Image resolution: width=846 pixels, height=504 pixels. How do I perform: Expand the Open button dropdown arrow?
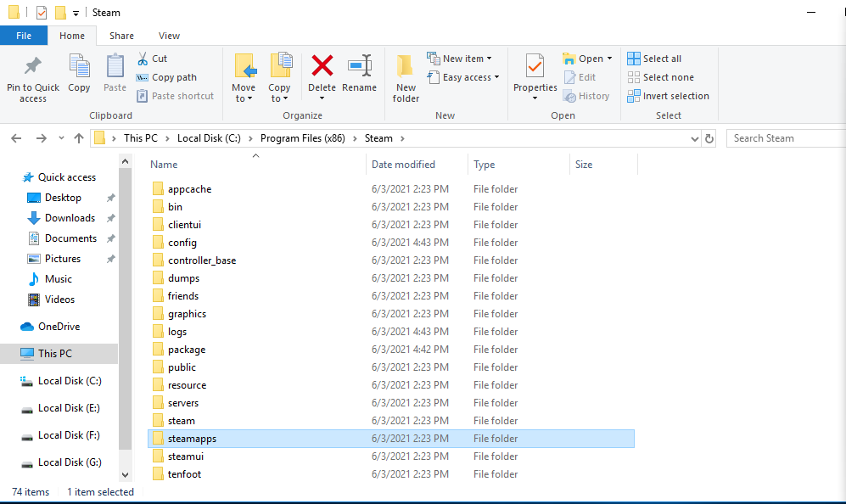coord(610,59)
